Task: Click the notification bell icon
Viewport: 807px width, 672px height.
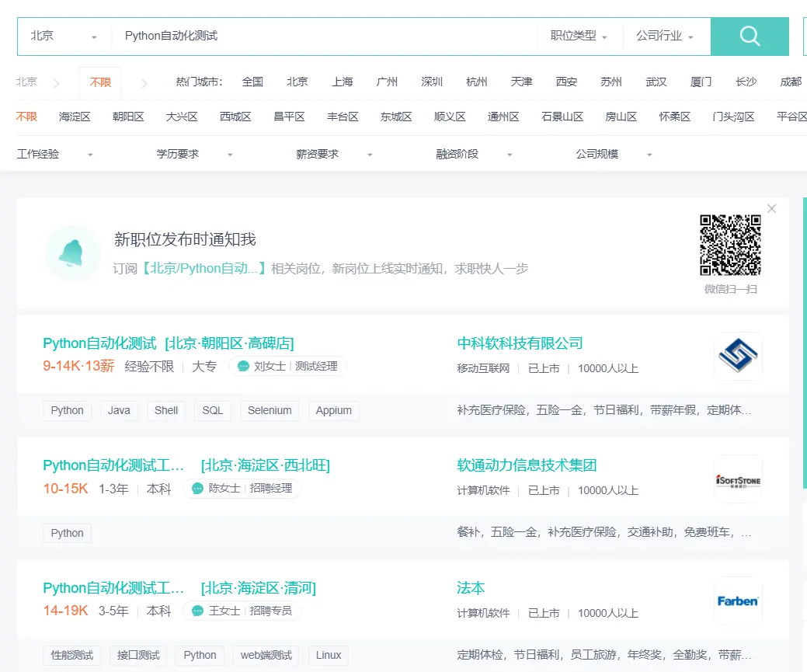Action: [72, 252]
